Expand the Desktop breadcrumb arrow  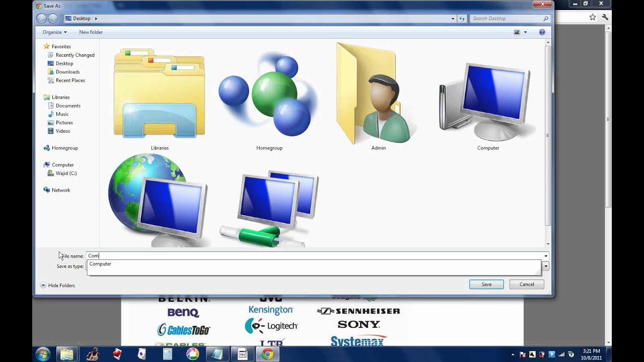tap(96, 19)
